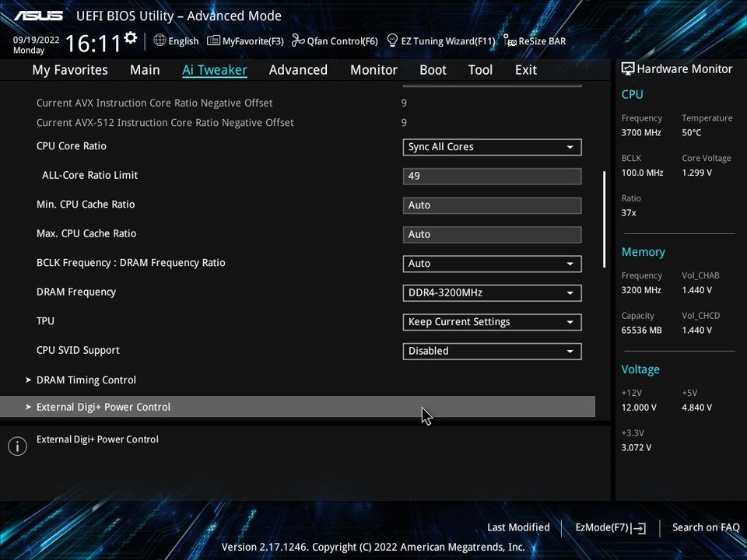
Task: Click the English language globe icon
Action: click(x=160, y=40)
